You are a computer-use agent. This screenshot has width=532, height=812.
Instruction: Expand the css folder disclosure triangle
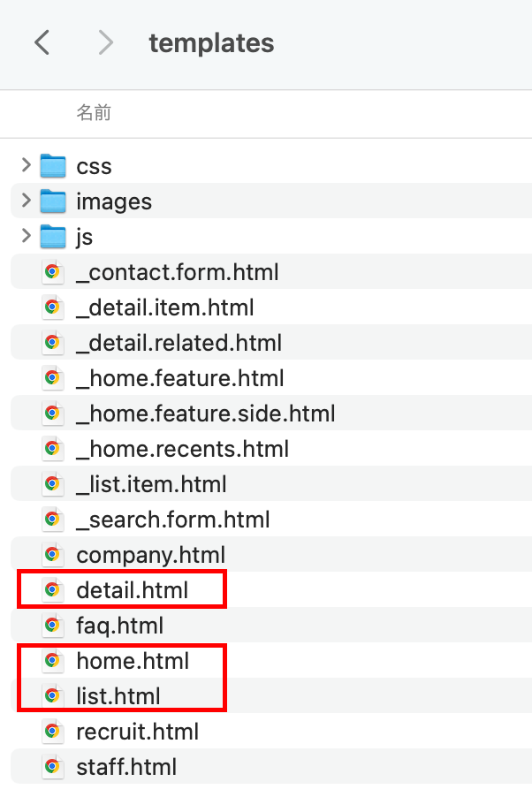tap(26, 165)
